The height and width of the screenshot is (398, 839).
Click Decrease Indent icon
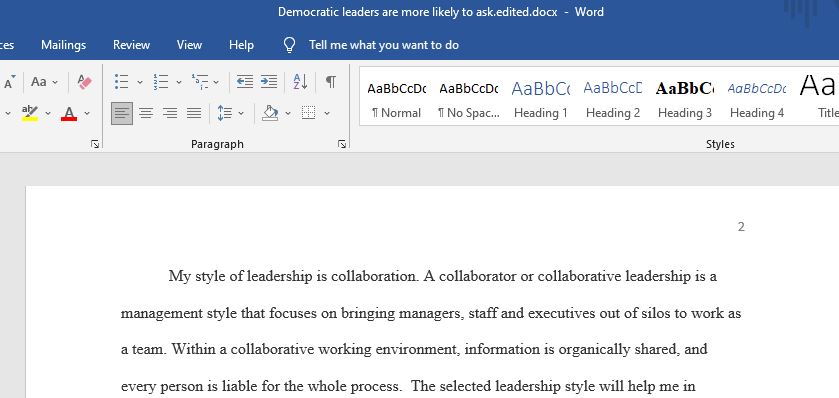pos(245,82)
